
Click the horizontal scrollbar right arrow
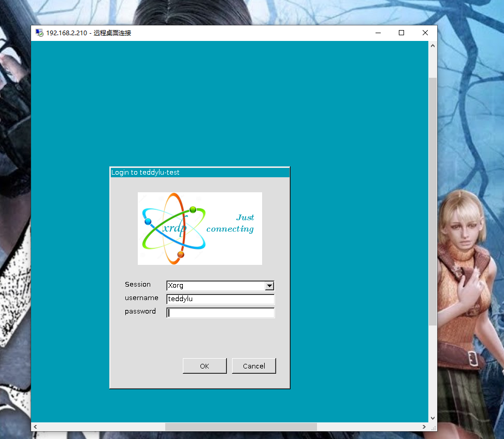pyautogui.click(x=424, y=427)
